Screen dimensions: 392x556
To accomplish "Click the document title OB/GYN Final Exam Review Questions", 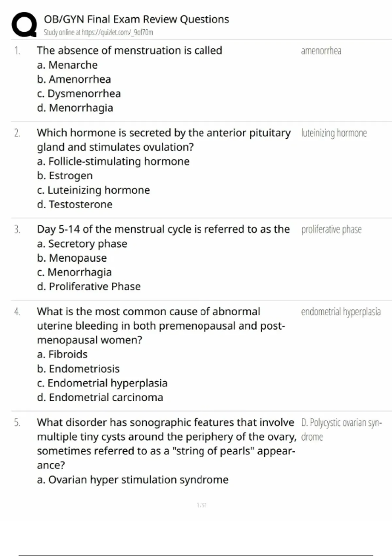I will [x=137, y=19].
